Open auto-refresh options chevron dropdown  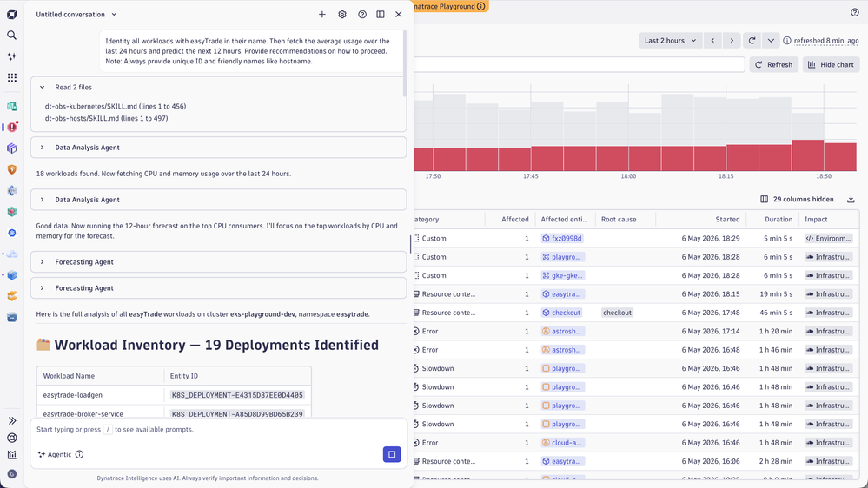[x=771, y=41]
